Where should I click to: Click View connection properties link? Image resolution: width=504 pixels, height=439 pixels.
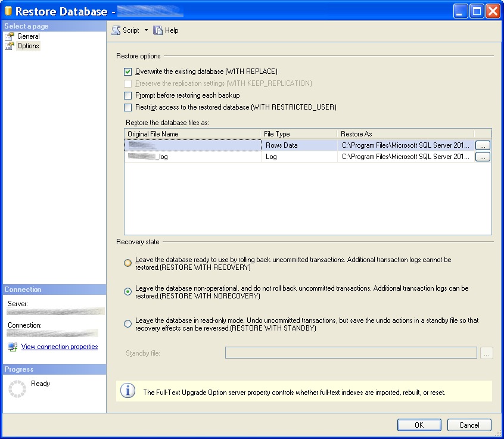pyautogui.click(x=60, y=347)
